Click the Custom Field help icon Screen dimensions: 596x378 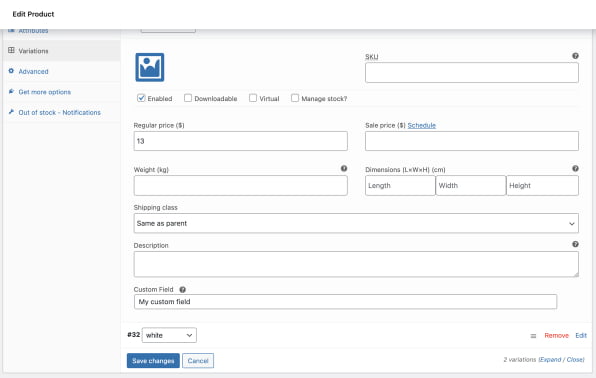[183, 290]
